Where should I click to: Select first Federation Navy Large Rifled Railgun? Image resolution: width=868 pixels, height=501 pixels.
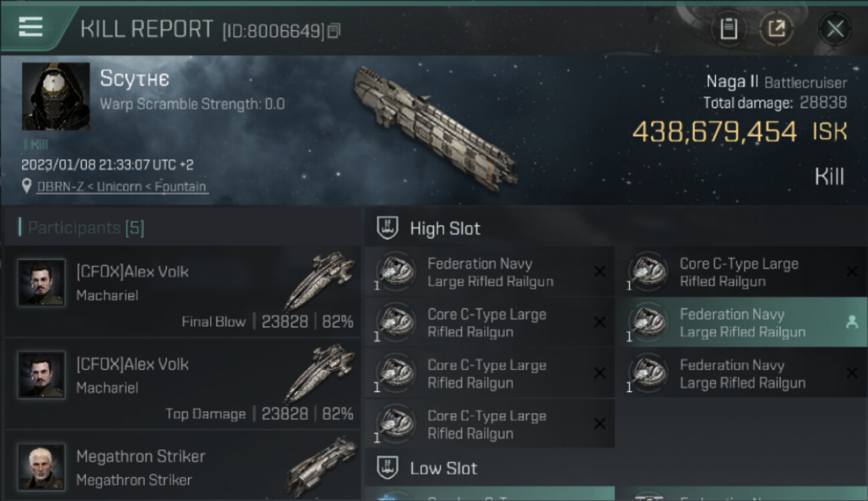pyautogui.click(x=490, y=272)
